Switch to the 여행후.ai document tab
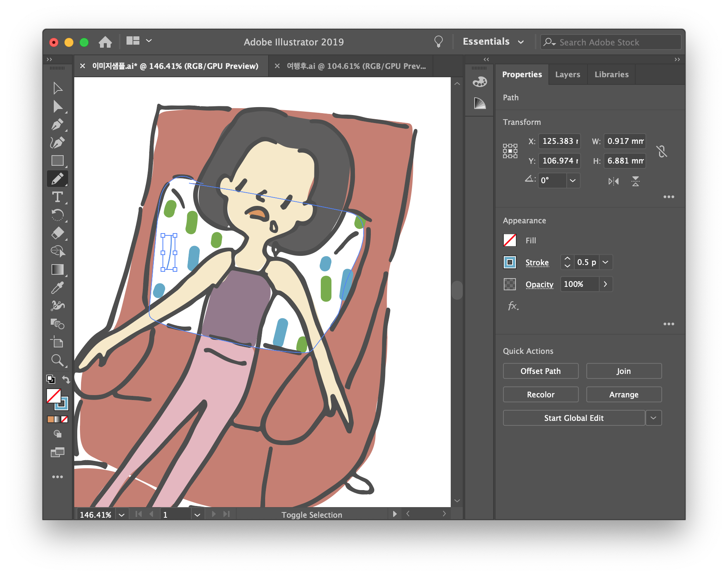 pyautogui.click(x=356, y=66)
